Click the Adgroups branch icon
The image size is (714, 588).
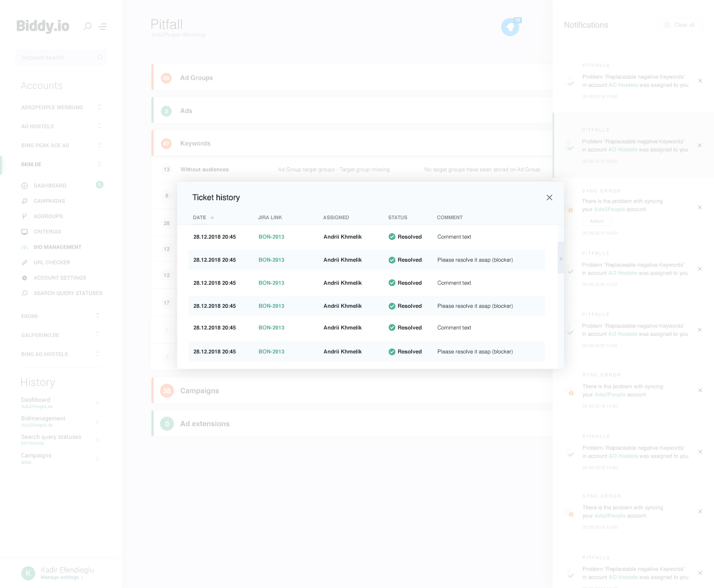[x=24, y=216]
